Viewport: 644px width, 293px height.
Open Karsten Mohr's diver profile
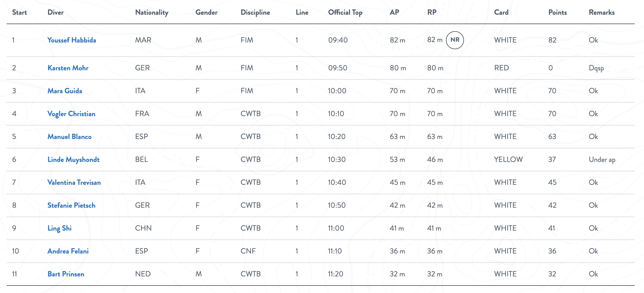(68, 68)
